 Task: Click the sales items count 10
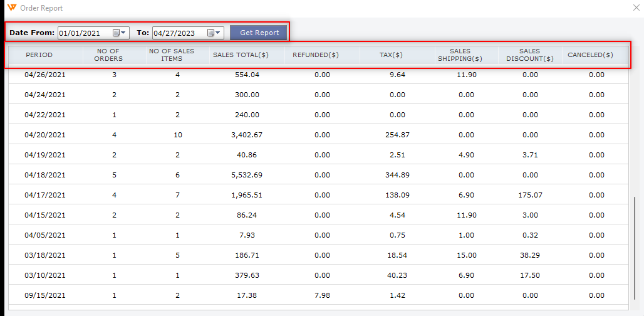tap(177, 135)
